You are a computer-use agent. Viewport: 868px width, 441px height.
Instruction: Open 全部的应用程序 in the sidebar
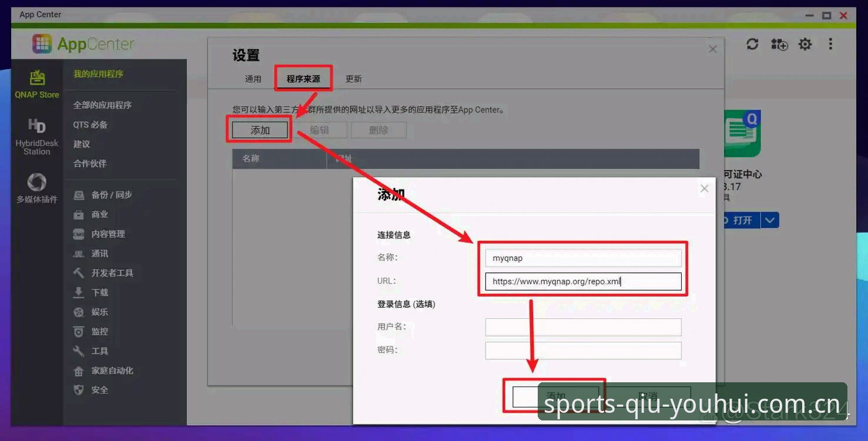point(102,105)
